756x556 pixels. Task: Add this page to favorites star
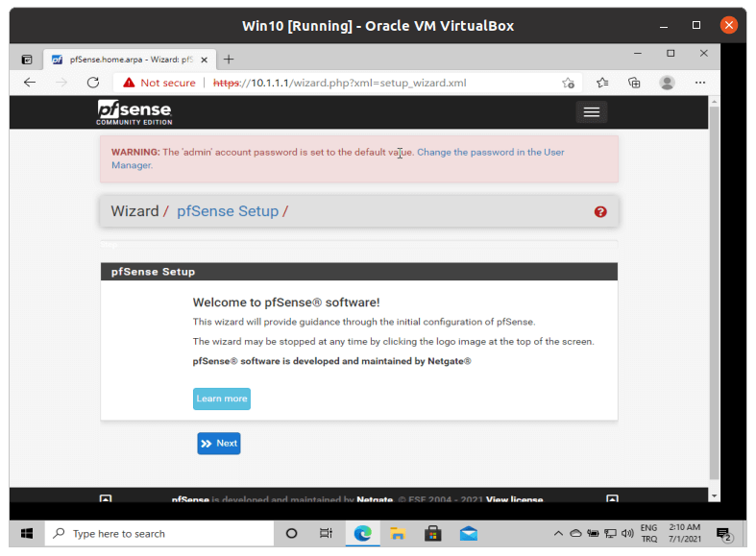(x=568, y=83)
